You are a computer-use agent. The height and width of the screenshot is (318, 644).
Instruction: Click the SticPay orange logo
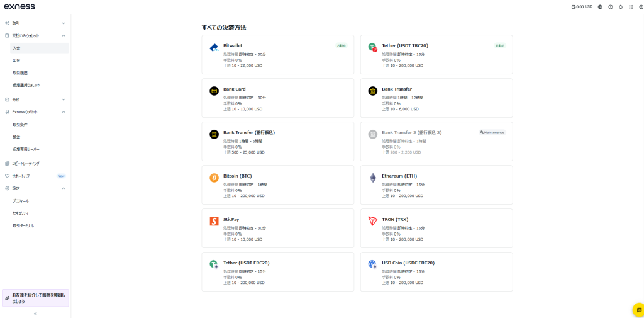point(214,221)
